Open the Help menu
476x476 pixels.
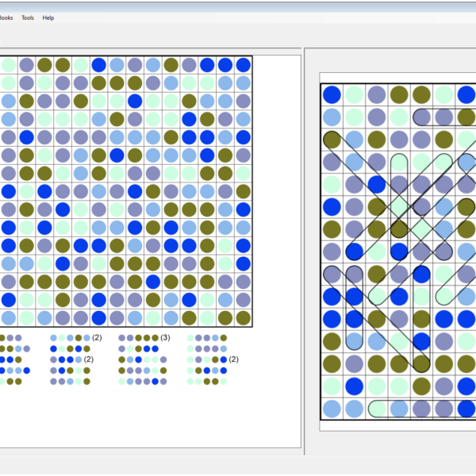48,17
